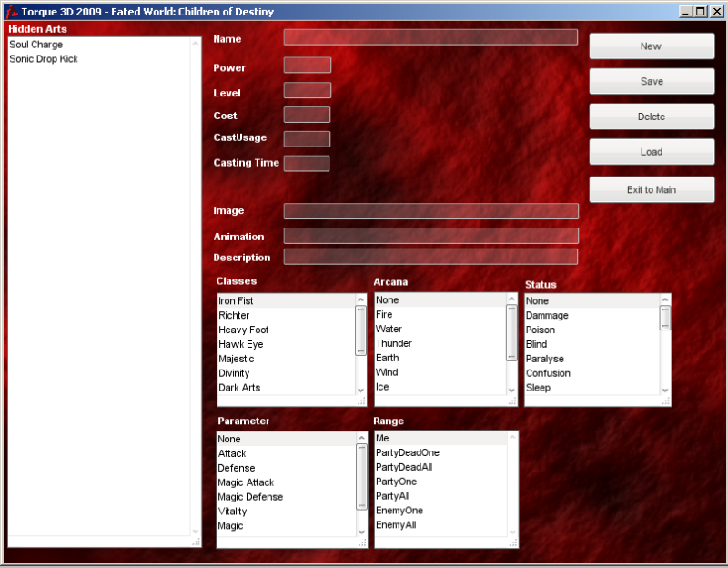Image resolution: width=728 pixels, height=568 pixels.
Task: Select EnemyAll in the Range list
Action: tap(396, 525)
